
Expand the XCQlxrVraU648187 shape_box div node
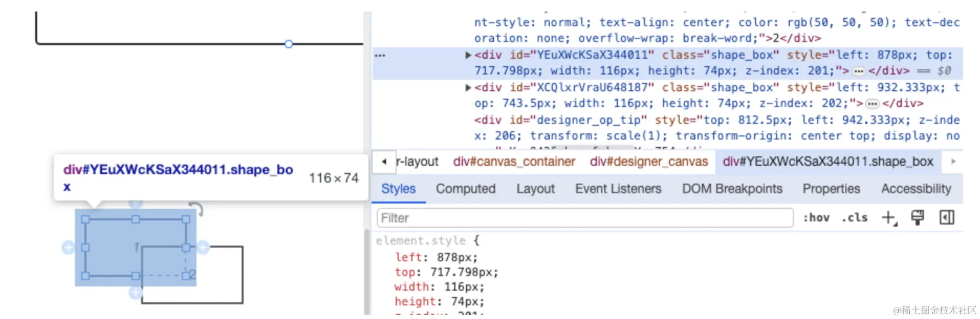coord(468,88)
